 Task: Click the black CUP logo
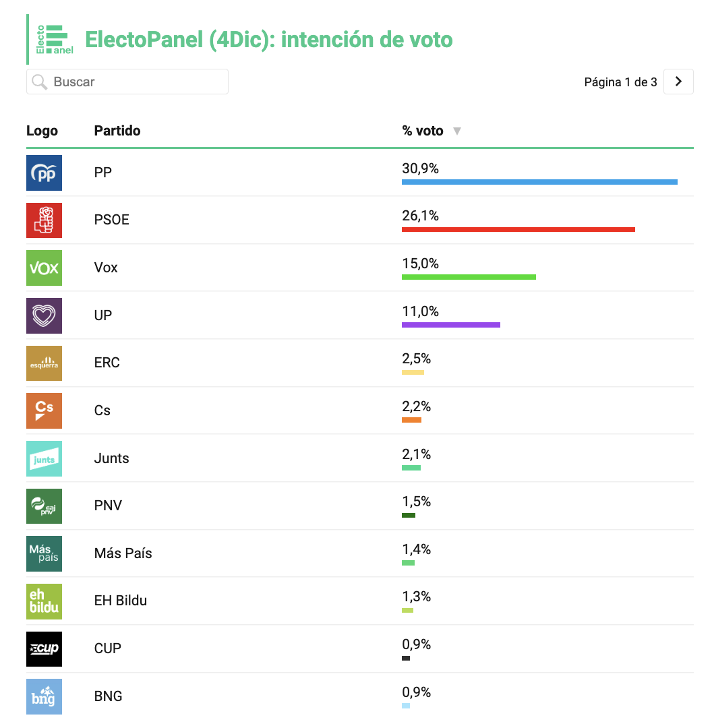click(x=44, y=649)
